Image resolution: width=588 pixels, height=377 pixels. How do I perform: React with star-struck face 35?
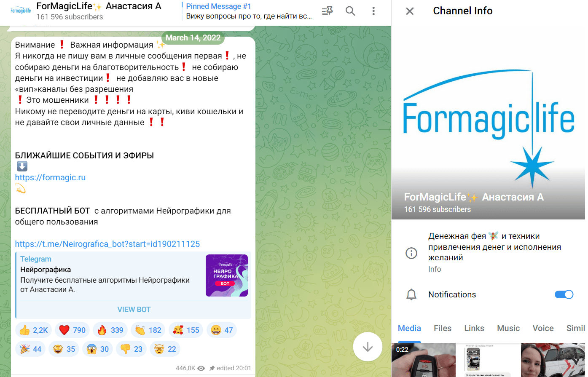[64, 349]
